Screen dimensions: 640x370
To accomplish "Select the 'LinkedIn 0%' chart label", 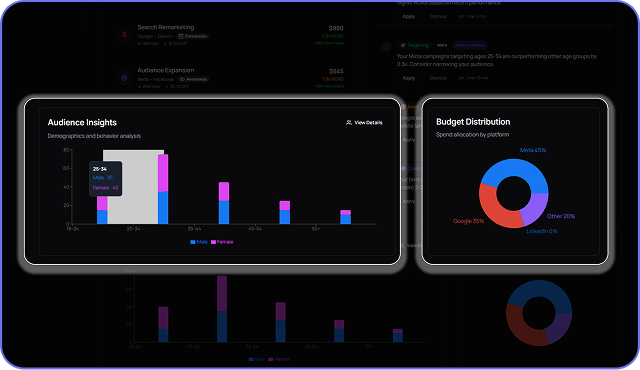I will point(542,231).
